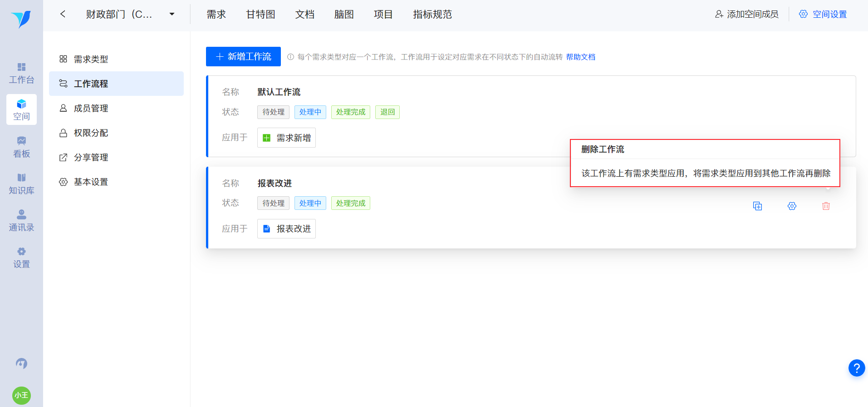The image size is (868, 407).
Task: Click the 报表改进 requirement type chip
Action: coord(286,228)
